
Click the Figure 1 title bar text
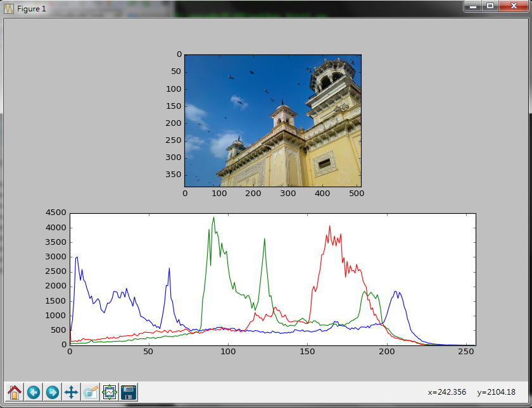(x=32, y=8)
